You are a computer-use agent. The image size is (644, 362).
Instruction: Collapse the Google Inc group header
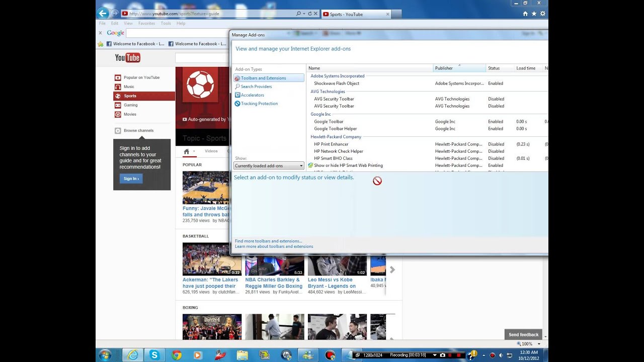[320, 114]
